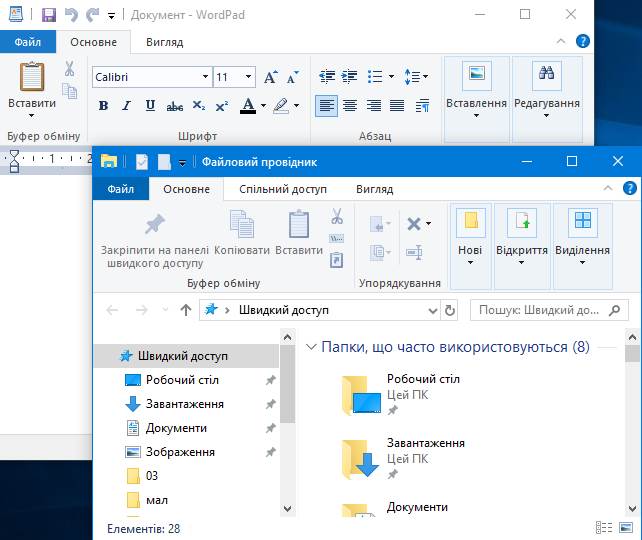Click the Cut scissors icon in WordPad
Image resolution: width=642 pixels, height=540 pixels.
coord(69,68)
